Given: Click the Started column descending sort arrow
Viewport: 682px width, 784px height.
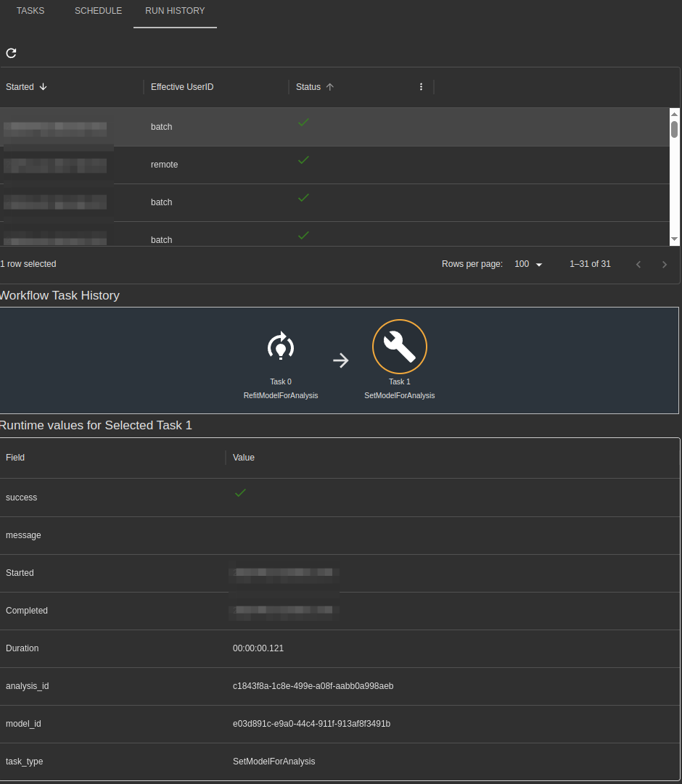Looking at the screenshot, I should click(43, 87).
